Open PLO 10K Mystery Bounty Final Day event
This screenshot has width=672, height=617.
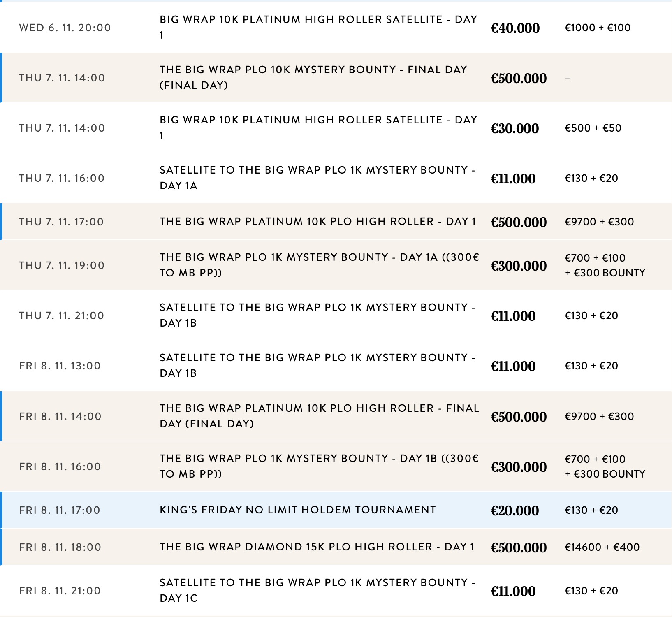pos(313,77)
